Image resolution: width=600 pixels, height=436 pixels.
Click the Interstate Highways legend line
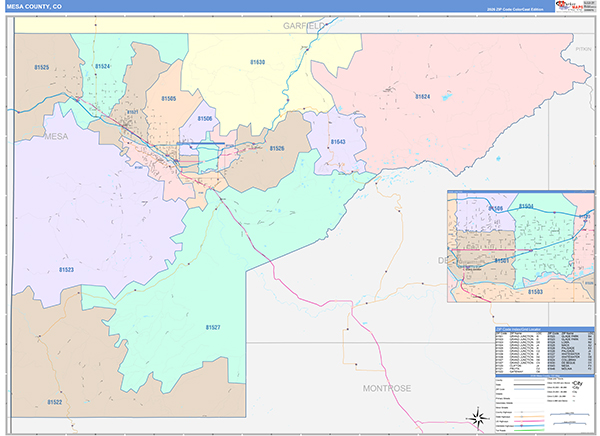530,426
